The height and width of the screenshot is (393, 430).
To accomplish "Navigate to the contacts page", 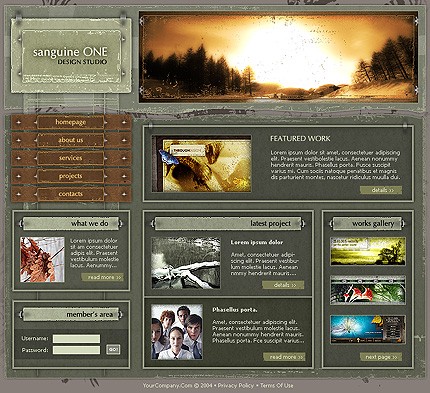I will pyautogui.click(x=71, y=194).
